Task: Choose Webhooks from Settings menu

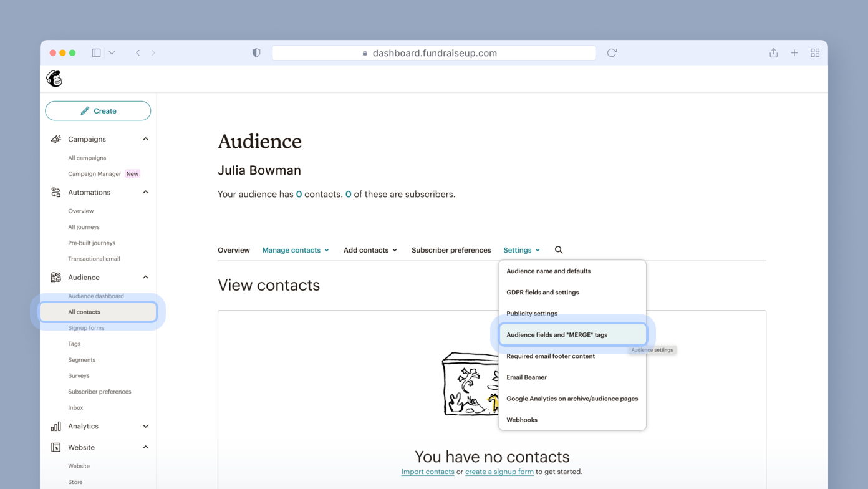Action: tap(522, 420)
